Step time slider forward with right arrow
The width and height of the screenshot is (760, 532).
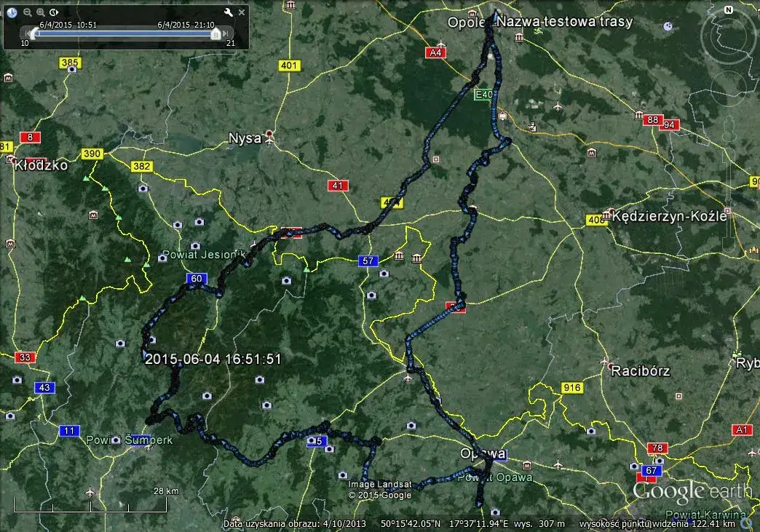tap(227, 33)
